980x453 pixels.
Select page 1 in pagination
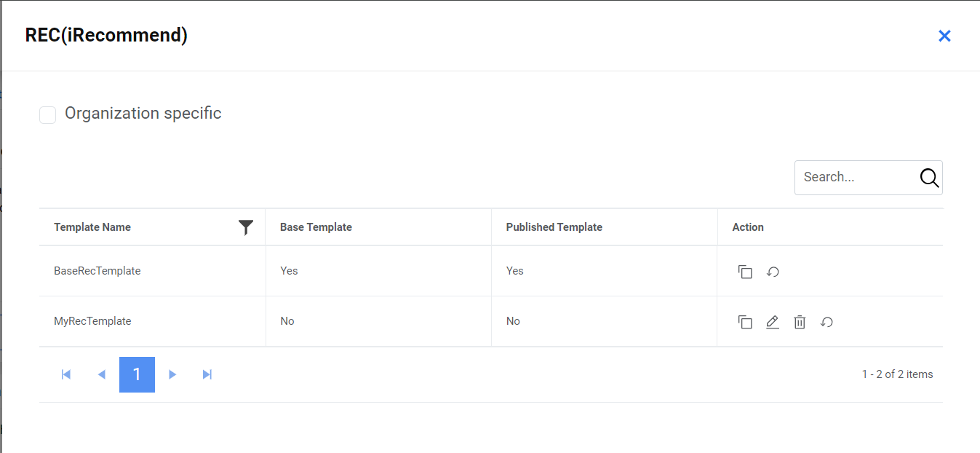[137, 374]
